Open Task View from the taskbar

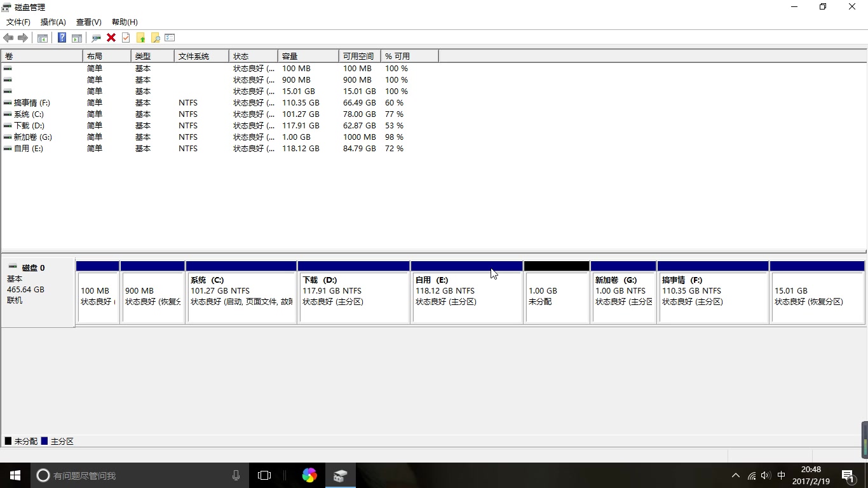click(x=264, y=475)
